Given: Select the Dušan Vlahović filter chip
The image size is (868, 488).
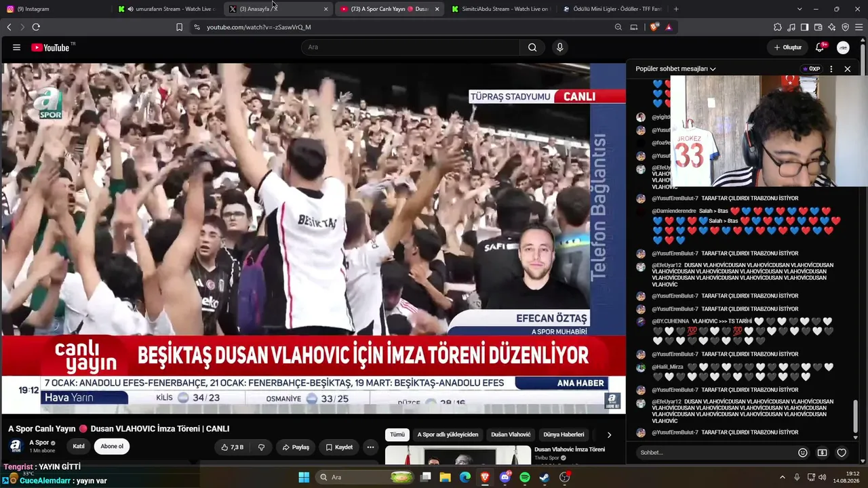Looking at the screenshot, I should 511,434.
